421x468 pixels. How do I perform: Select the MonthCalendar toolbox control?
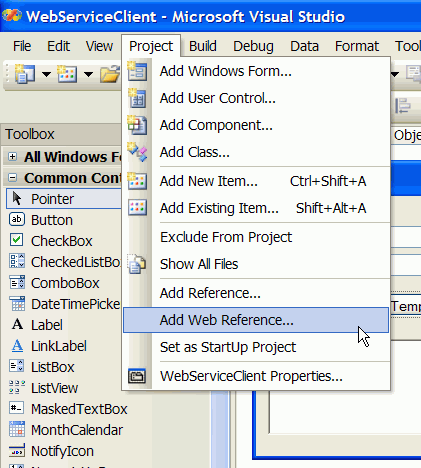[67, 430]
